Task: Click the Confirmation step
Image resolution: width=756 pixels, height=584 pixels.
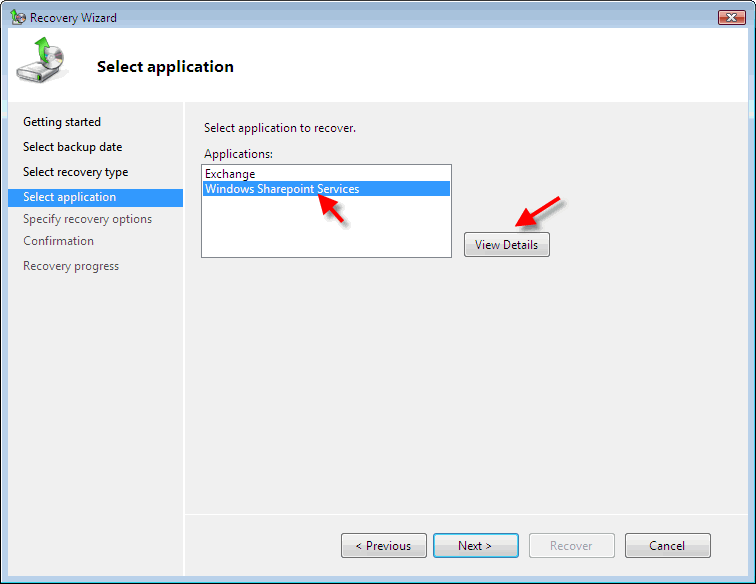Action: [58, 241]
